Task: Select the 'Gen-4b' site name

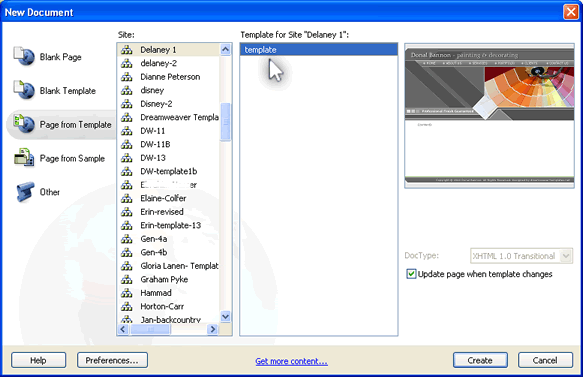Action: (154, 252)
